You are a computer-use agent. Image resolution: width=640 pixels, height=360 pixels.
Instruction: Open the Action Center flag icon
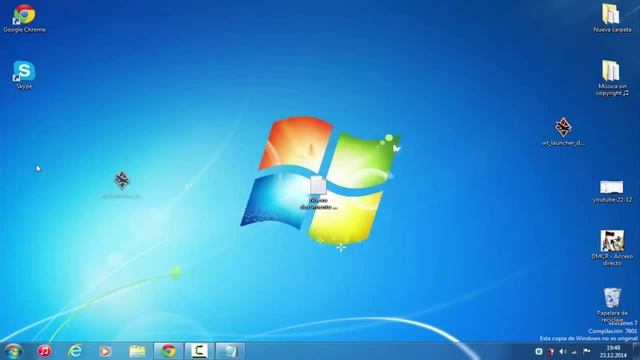click(587, 351)
